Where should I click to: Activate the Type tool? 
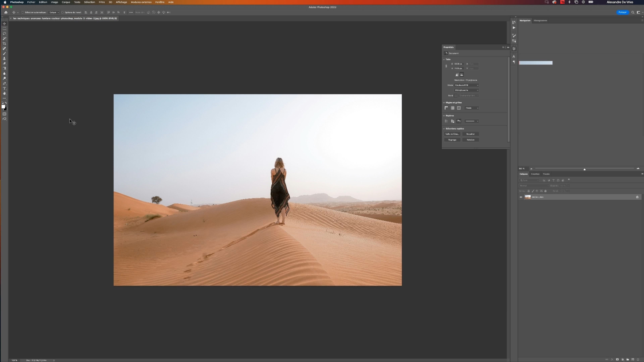click(x=4, y=88)
